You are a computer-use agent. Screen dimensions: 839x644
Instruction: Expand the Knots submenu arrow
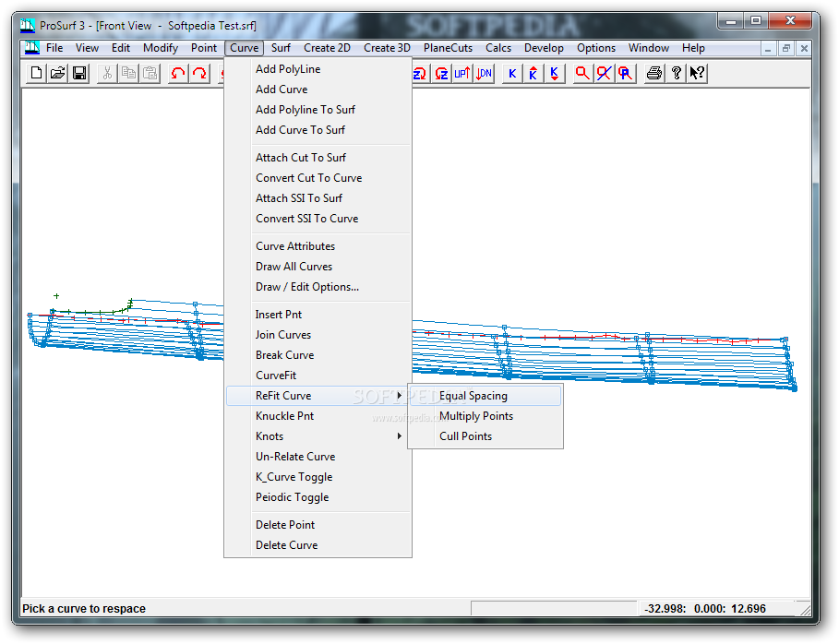pyautogui.click(x=399, y=435)
